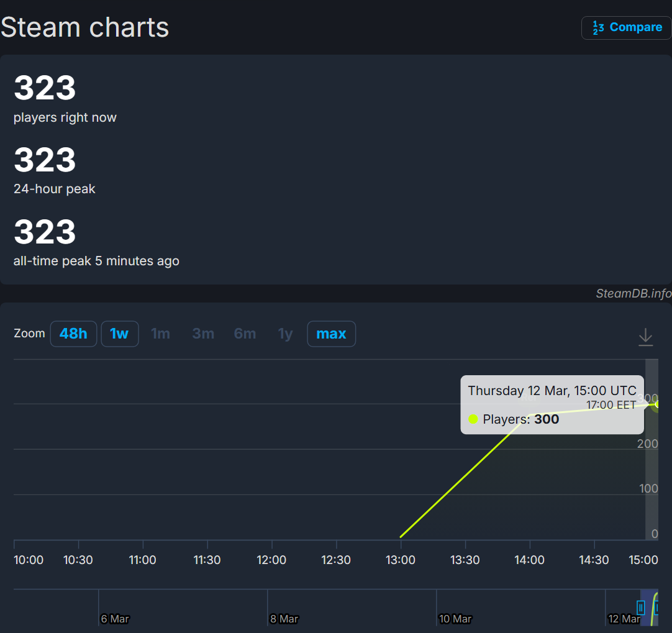Click the 1y zoom option
The image size is (672, 633).
[x=285, y=334]
